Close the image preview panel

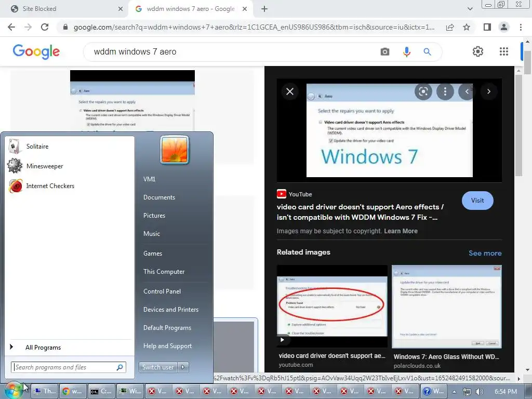(290, 91)
